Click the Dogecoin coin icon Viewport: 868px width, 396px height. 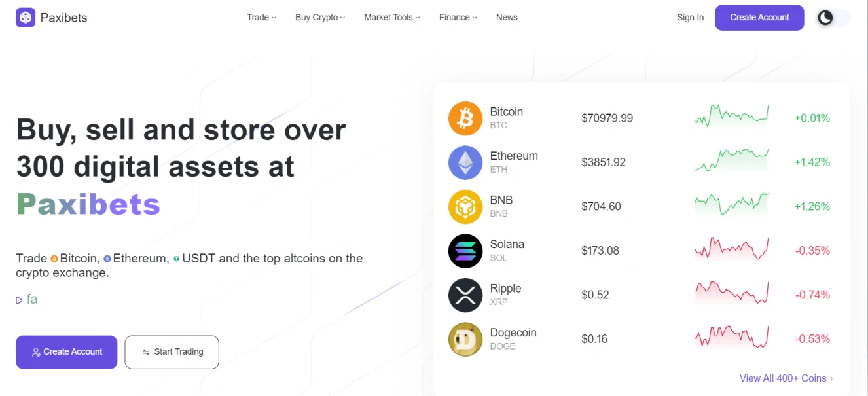coord(465,339)
